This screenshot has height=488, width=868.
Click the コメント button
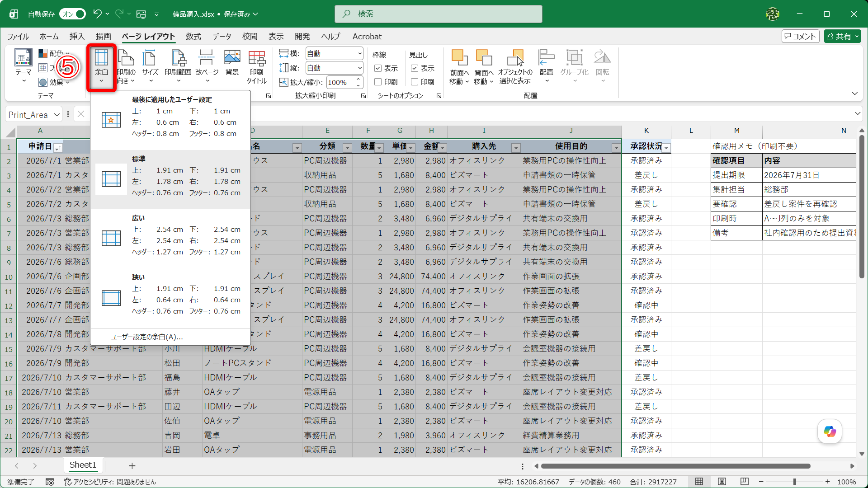(x=800, y=37)
